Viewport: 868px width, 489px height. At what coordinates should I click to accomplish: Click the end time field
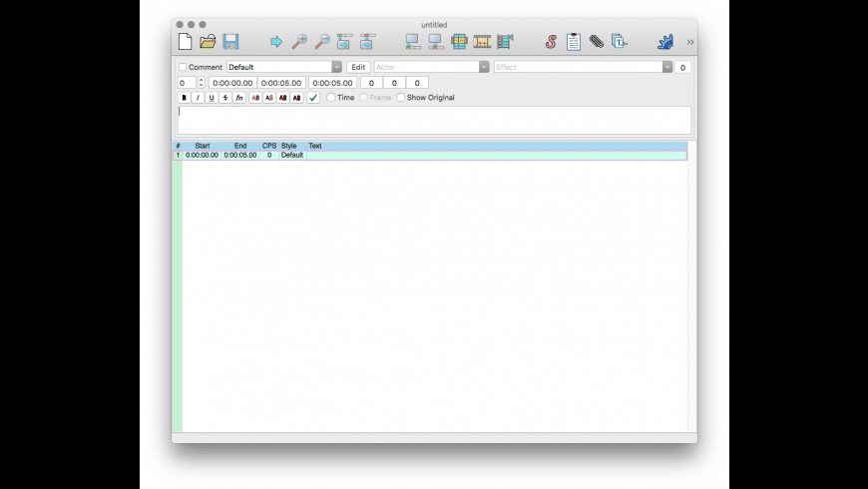pos(281,83)
